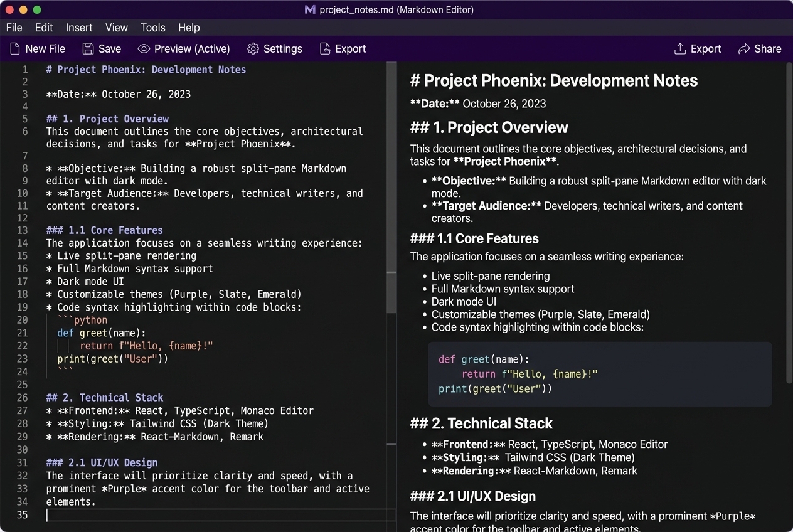This screenshot has height=532, width=793.
Task: Click print(greet("User")) in preview code block
Action: 495,389
